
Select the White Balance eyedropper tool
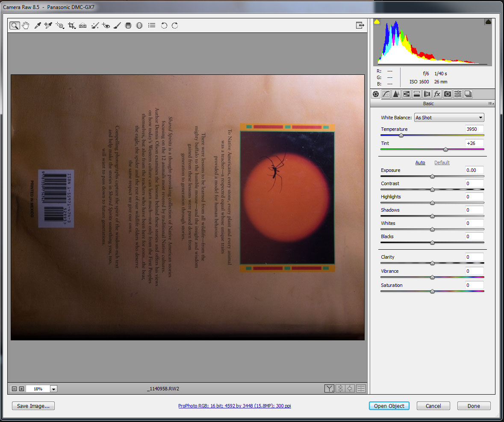[x=38, y=25]
